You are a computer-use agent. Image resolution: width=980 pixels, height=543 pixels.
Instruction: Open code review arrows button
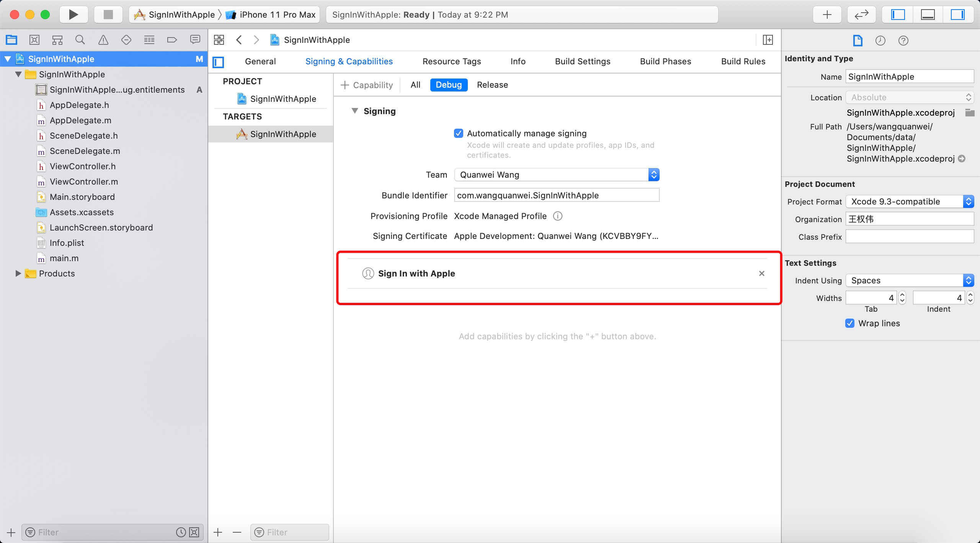(x=861, y=15)
